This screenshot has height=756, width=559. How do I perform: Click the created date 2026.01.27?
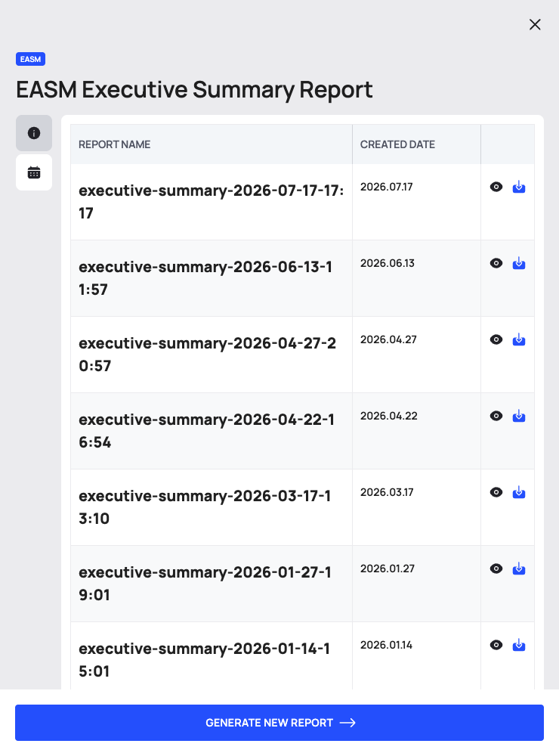[388, 569]
